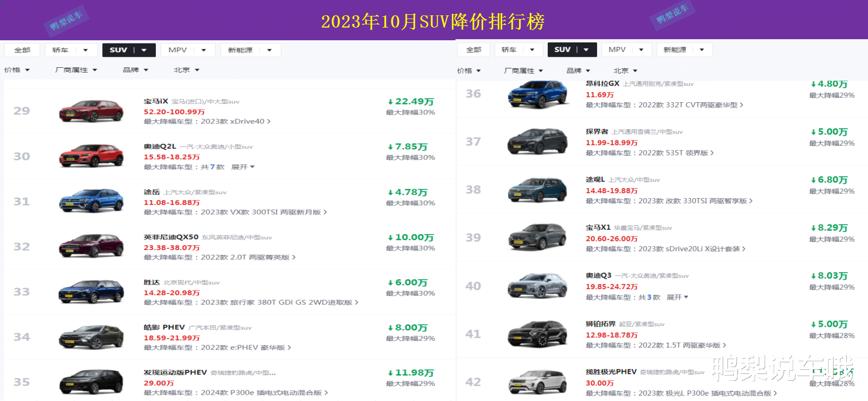Open the 新能源 dropdown in right panel
The width and height of the screenshot is (868, 401).
pos(684,50)
